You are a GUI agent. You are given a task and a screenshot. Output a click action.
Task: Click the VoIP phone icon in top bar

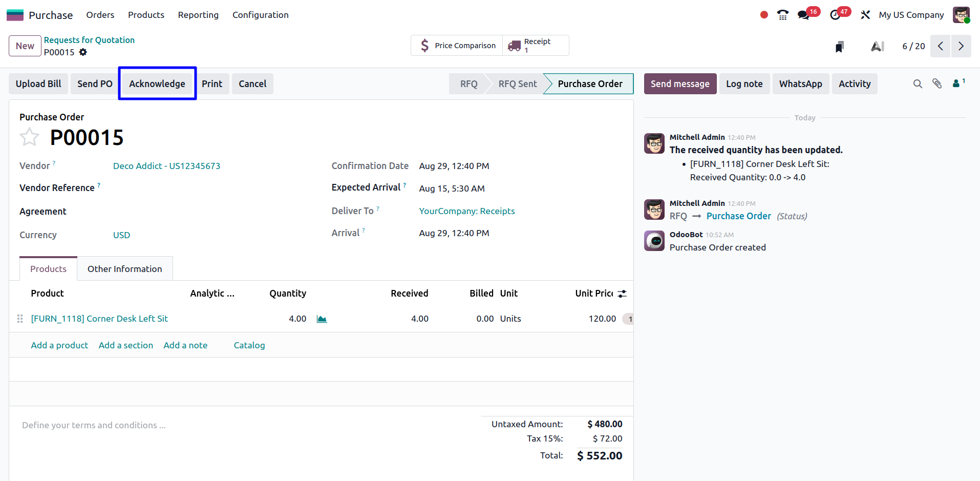(x=782, y=15)
